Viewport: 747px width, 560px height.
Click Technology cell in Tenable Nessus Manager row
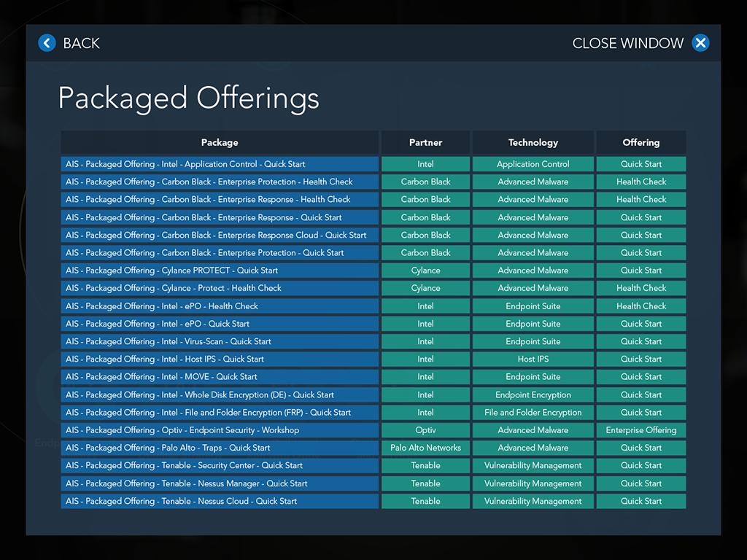click(533, 483)
